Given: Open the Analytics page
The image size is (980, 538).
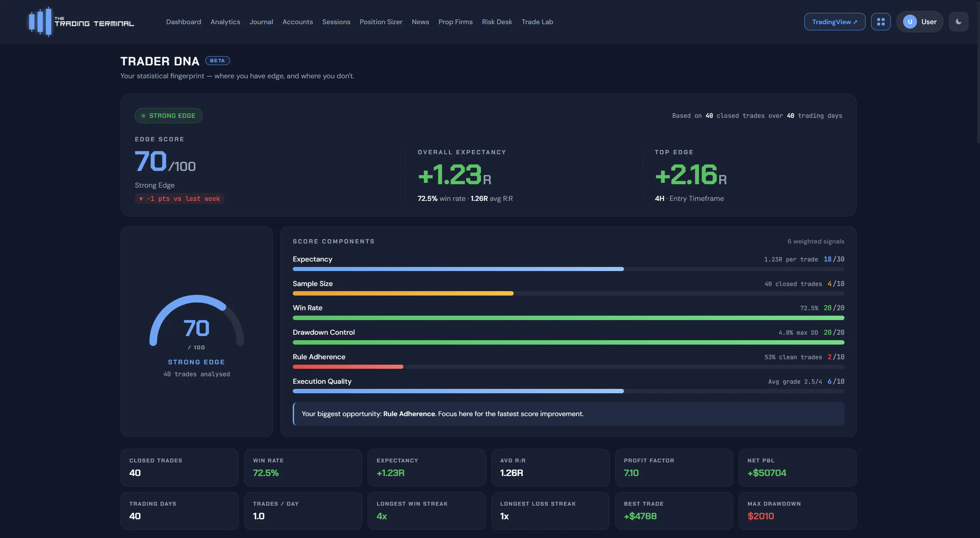Looking at the screenshot, I should [x=225, y=22].
